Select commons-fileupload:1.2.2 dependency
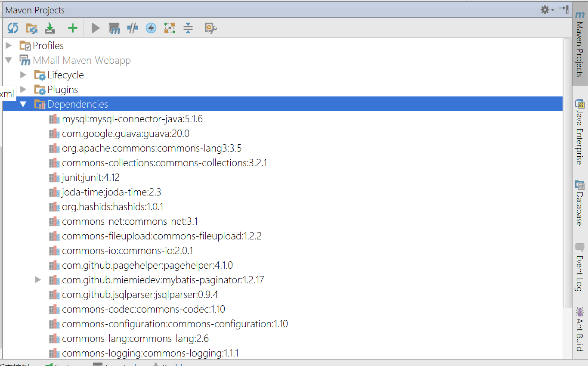Viewport: 588px width, 366px height. [162, 236]
